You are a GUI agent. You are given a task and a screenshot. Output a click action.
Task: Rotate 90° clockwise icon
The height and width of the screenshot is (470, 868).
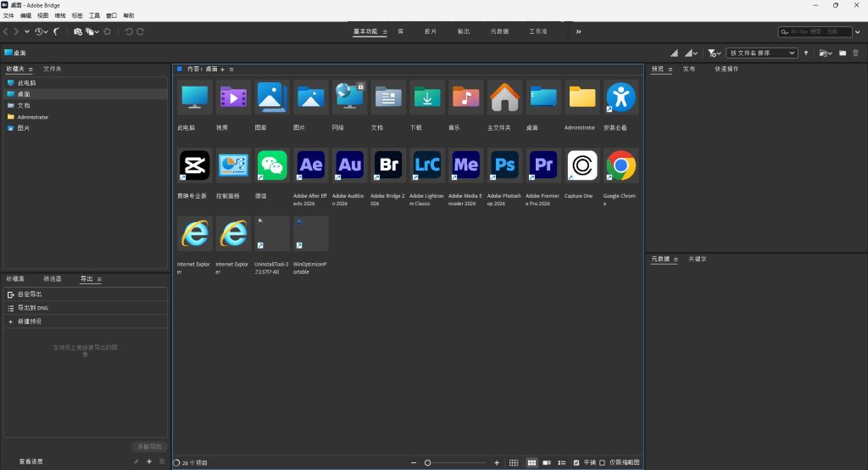pos(140,31)
